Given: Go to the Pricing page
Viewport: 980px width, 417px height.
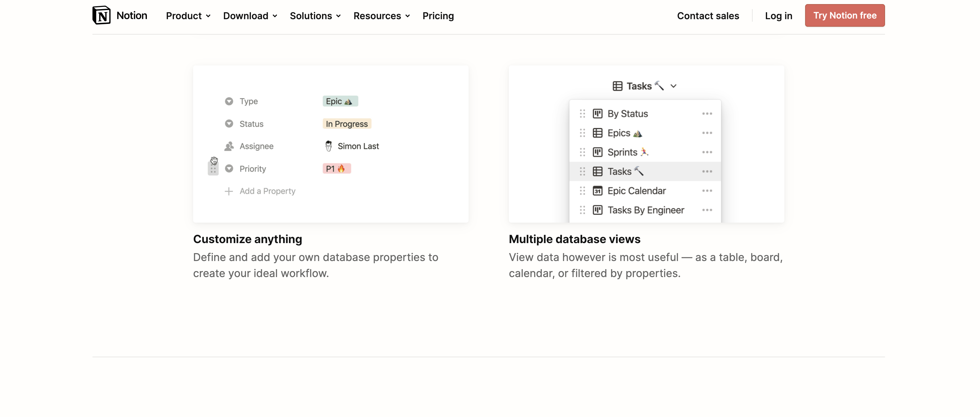Looking at the screenshot, I should [438, 16].
